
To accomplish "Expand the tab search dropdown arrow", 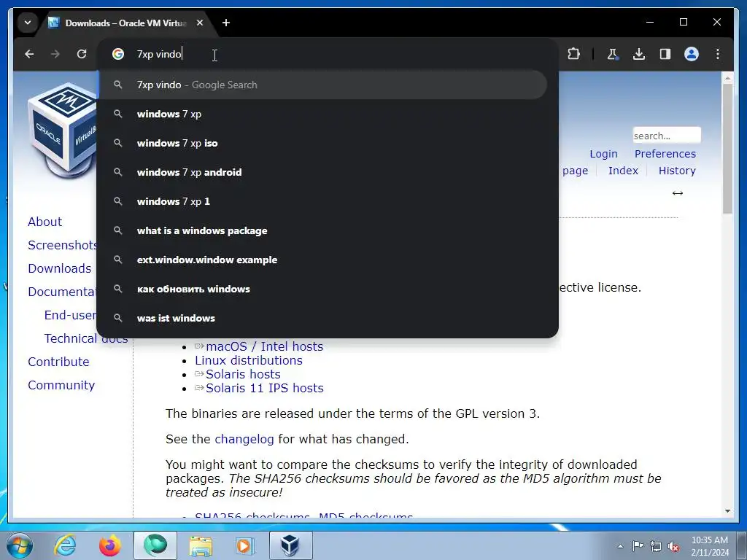I will point(28,23).
